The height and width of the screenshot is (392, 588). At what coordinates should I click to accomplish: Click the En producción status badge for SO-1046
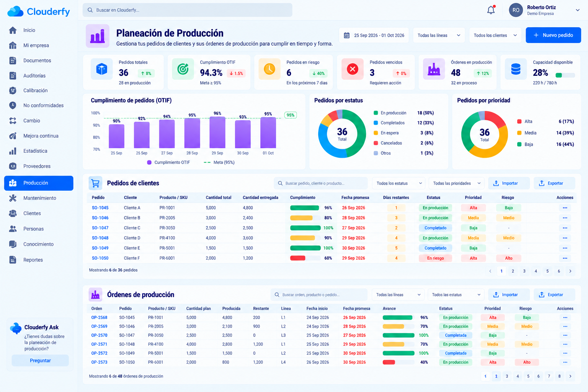click(x=435, y=218)
